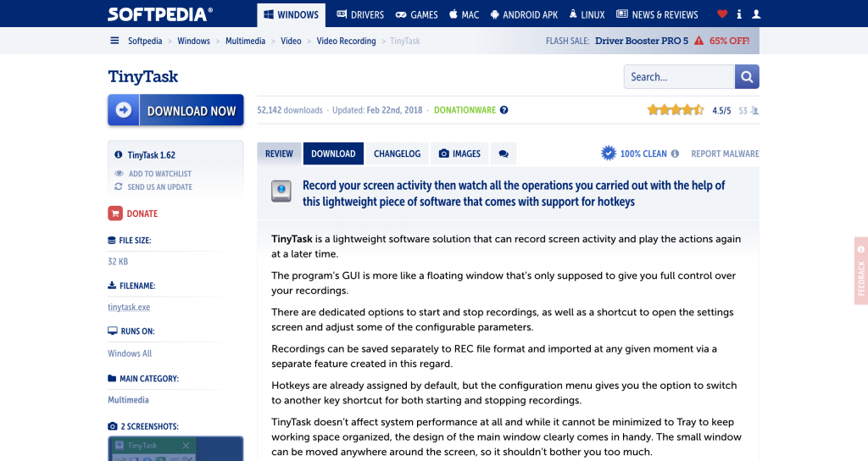Click the Download Now button
Image resolution: width=868 pixels, height=461 pixels.
(175, 110)
